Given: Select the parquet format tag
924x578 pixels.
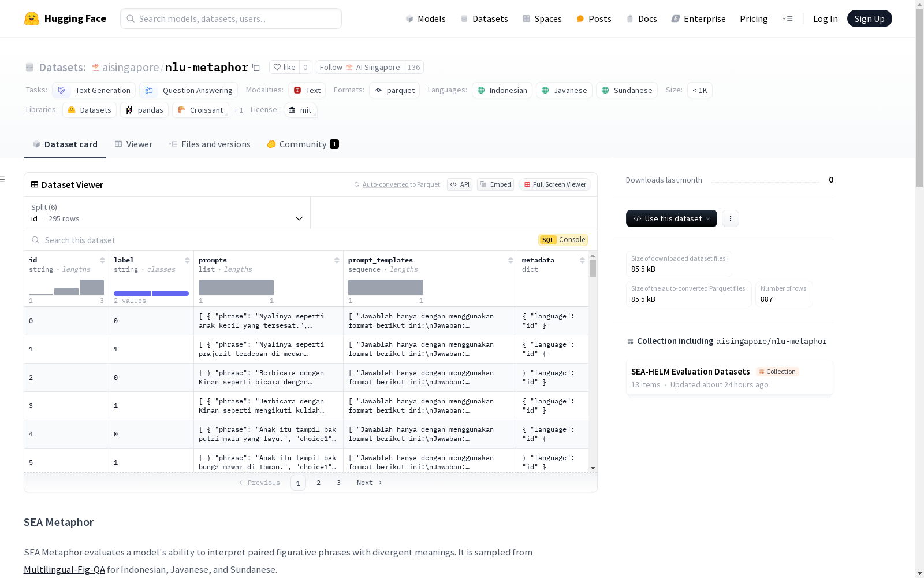Looking at the screenshot, I should coord(395,90).
